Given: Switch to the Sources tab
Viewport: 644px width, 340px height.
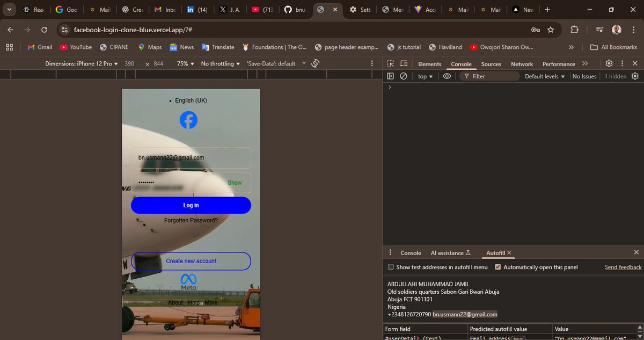Looking at the screenshot, I should pos(491,64).
